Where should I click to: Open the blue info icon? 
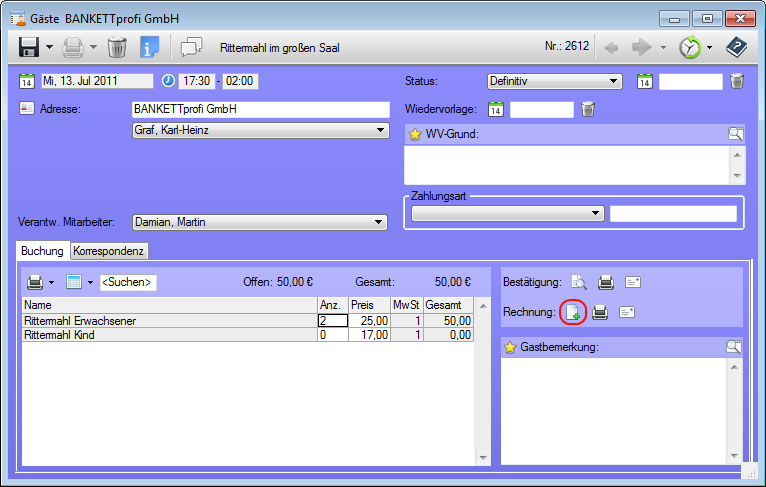pos(149,47)
